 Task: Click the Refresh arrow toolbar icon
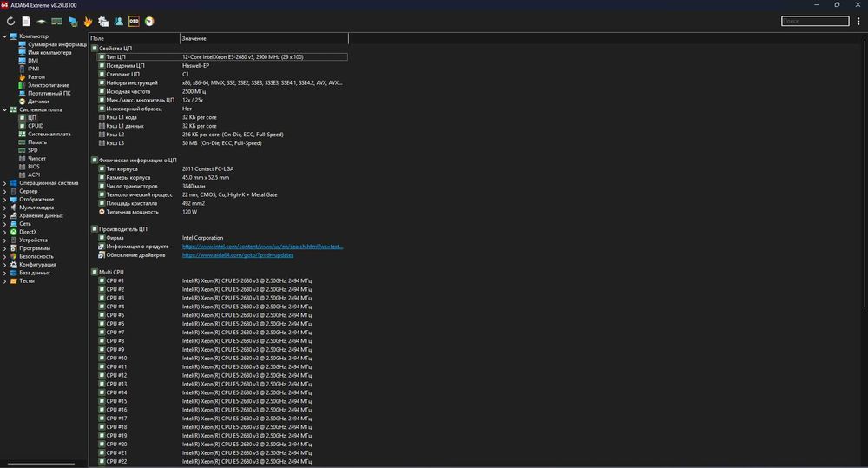(x=10, y=22)
